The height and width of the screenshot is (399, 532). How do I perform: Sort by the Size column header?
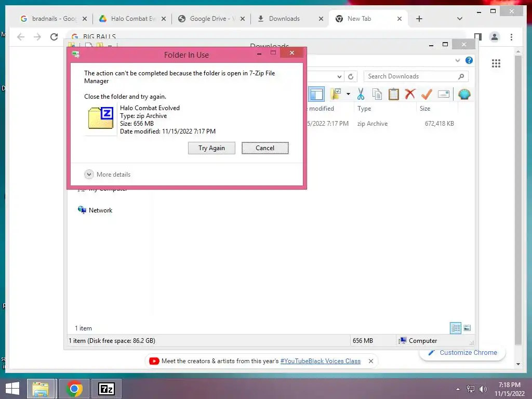point(425,109)
